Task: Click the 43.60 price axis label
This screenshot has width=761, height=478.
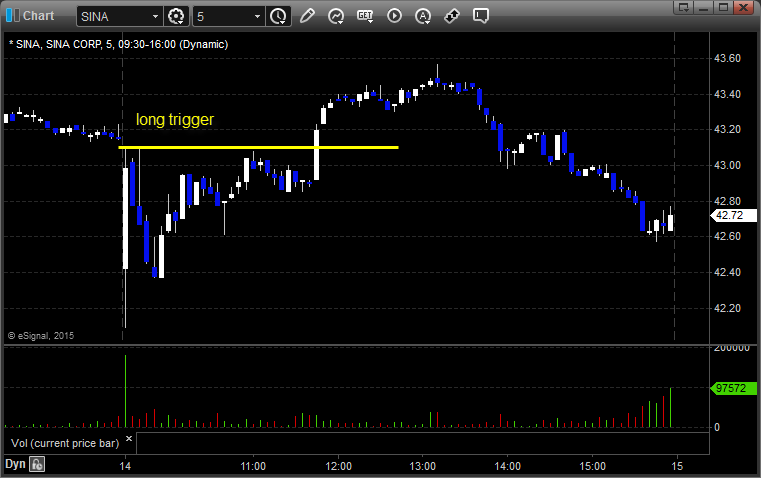Action: pos(728,58)
